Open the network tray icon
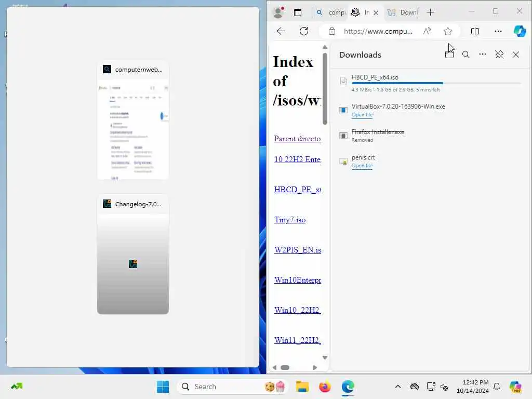The height and width of the screenshot is (399, 532). pos(431,387)
